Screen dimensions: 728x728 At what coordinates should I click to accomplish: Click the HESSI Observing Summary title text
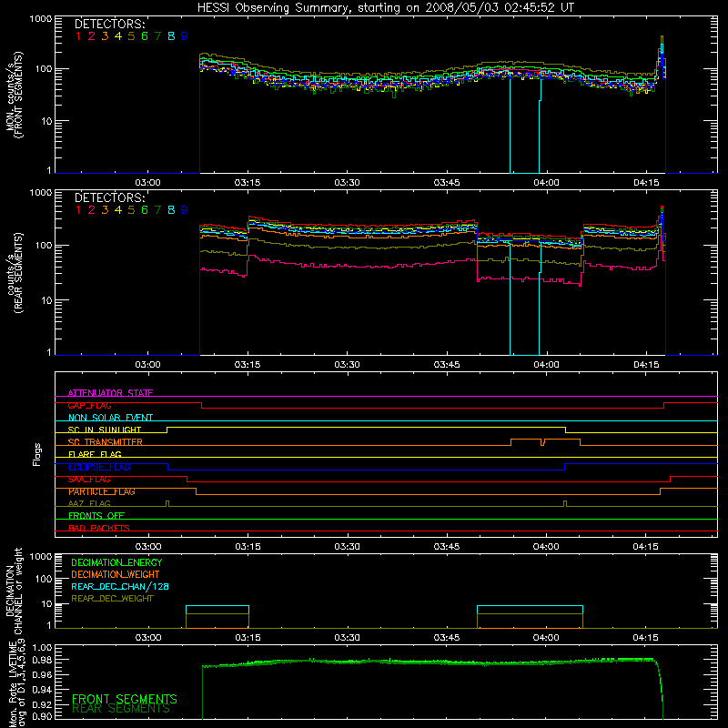click(x=386, y=8)
